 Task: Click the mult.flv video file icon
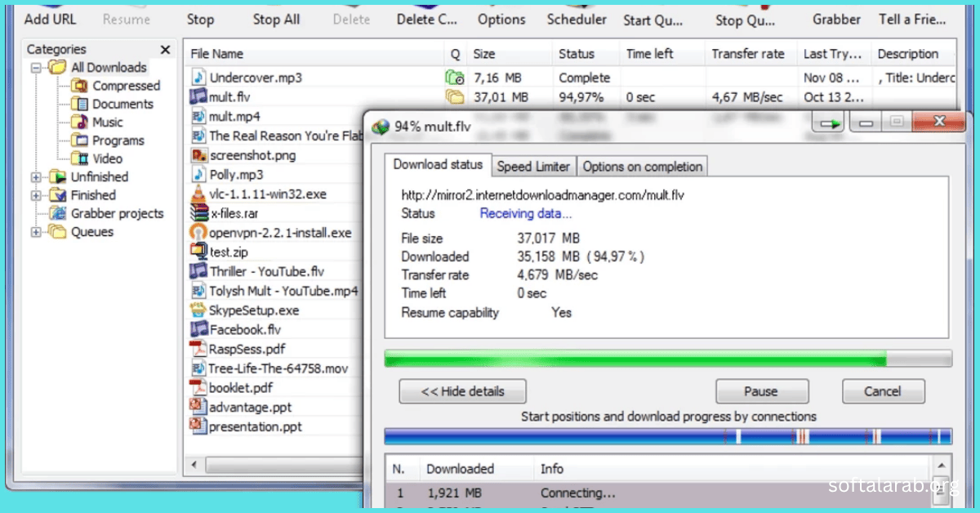click(x=198, y=96)
